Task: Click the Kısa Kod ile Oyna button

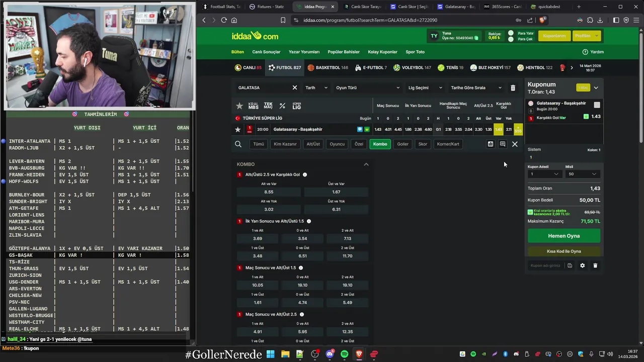Action: pos(564,251)
